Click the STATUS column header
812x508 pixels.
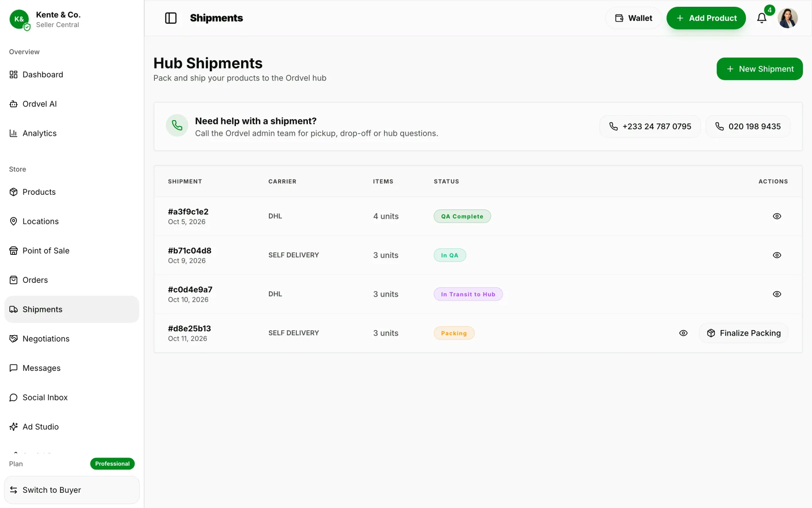click(x=446, y=182)
